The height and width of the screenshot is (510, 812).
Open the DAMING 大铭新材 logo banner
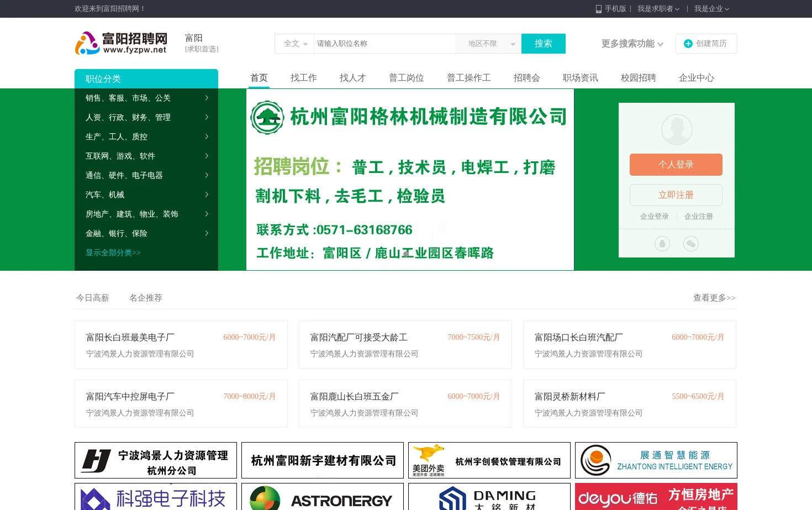click(x=489, y=497)
